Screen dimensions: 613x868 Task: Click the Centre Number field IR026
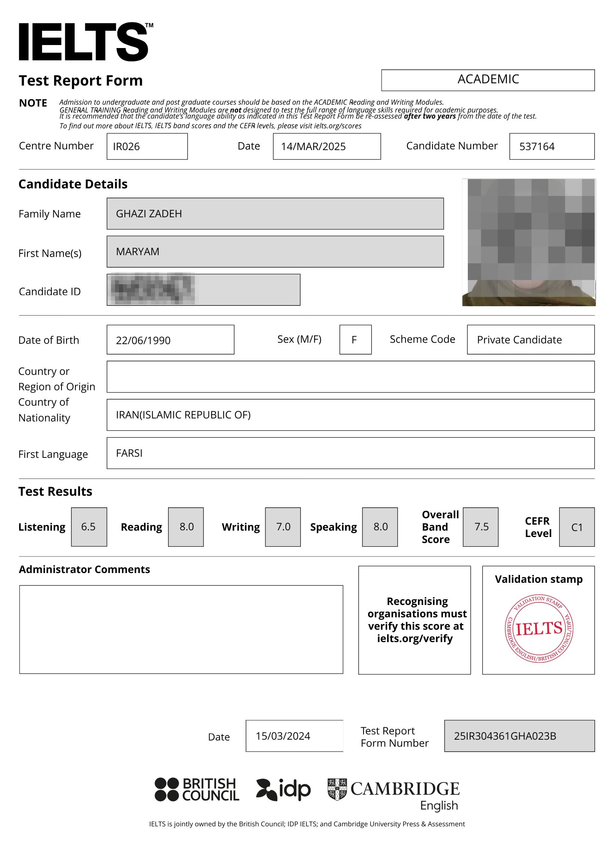pyautogui.click(x=147, y=146)
